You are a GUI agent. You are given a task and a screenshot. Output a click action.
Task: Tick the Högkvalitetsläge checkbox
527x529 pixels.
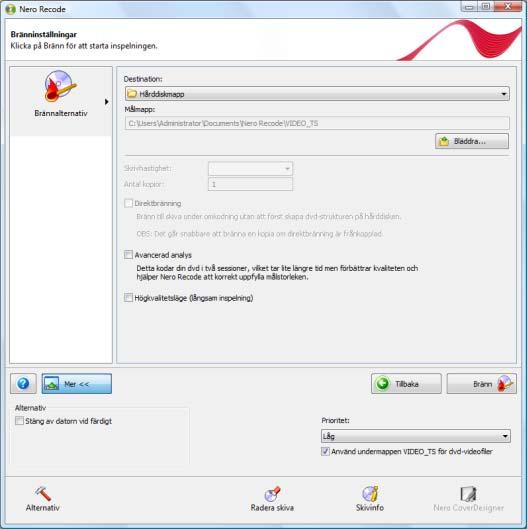(128, 298)
